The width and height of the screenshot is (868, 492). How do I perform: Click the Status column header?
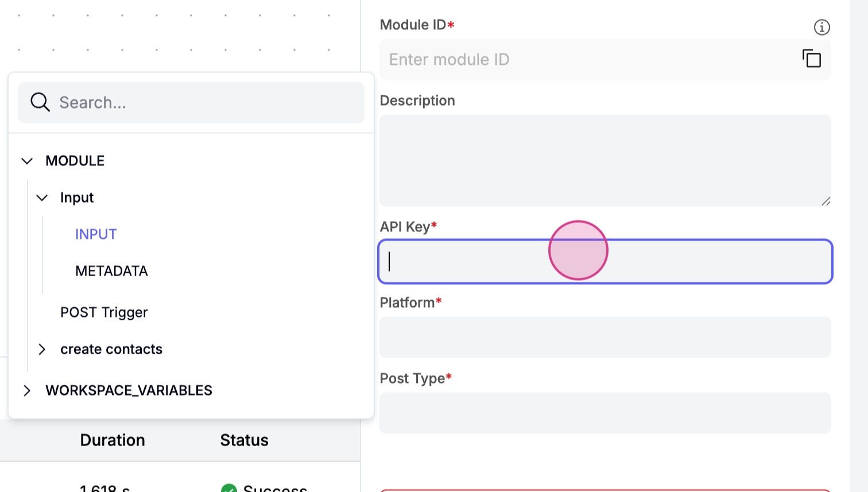(x=244, y=440)
